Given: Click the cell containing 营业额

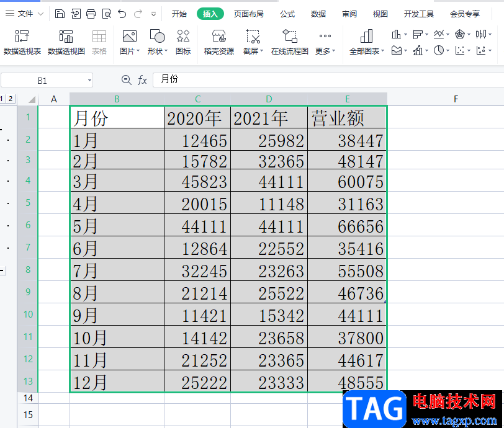Looking at the screenshot, I should (x=347, y=118).
